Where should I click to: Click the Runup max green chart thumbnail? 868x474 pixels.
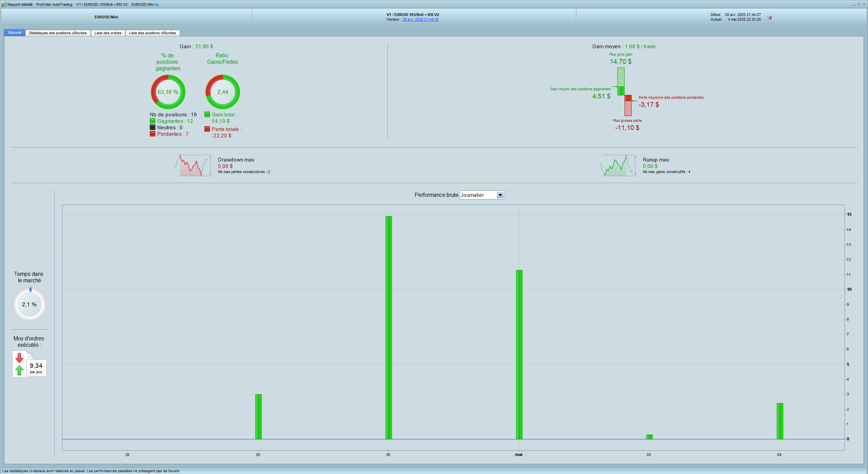pos(618,166)
